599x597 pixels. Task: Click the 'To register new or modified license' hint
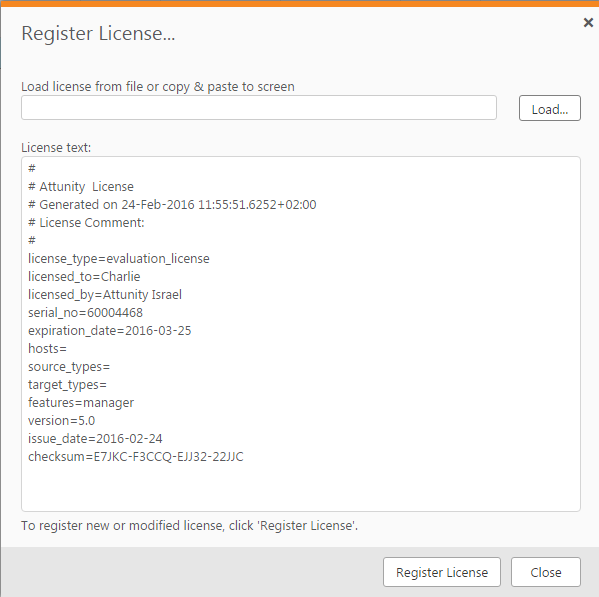pos(189,526)
